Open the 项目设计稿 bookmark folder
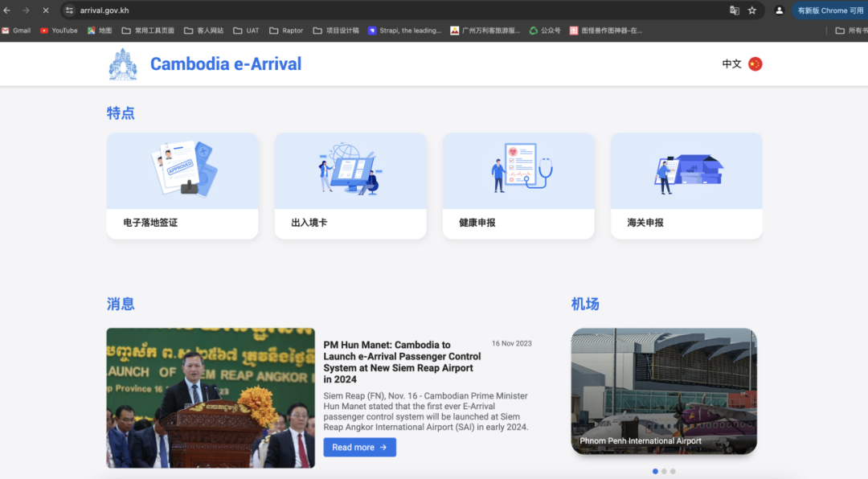The image size is (868, 479). pyautogui.click(x=334, y=31)
